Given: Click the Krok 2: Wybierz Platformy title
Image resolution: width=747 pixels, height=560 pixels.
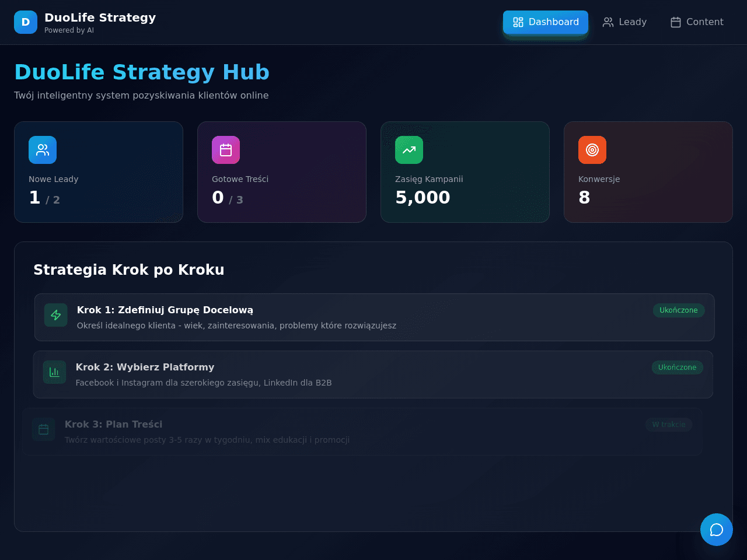Looking at the screenshot, I should pyautogui.click(x=145, y=367).
